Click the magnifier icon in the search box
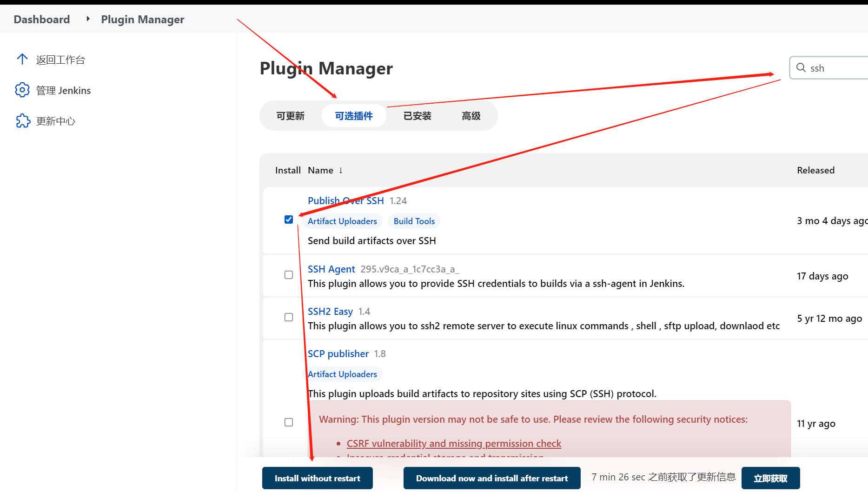Image resolution: width=868 pixels, height=492 pixels. pyautogui.click(x=801, y=68)
